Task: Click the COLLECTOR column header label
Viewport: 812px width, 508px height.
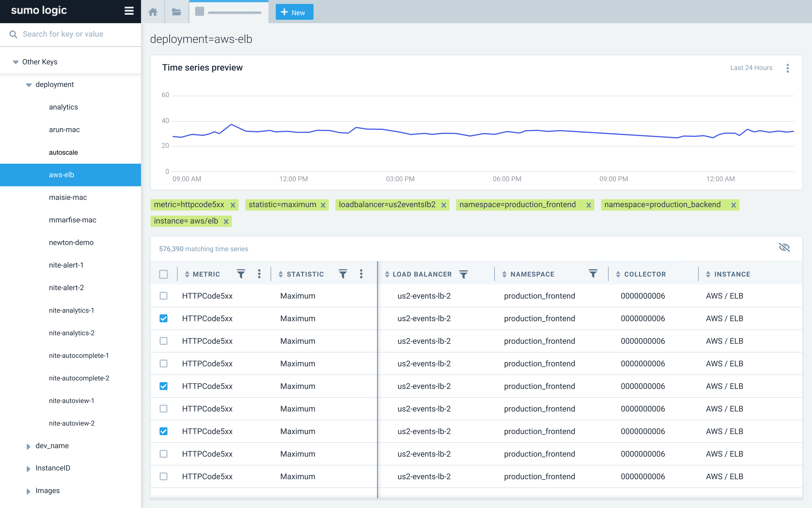Action: tap(645, 274)
